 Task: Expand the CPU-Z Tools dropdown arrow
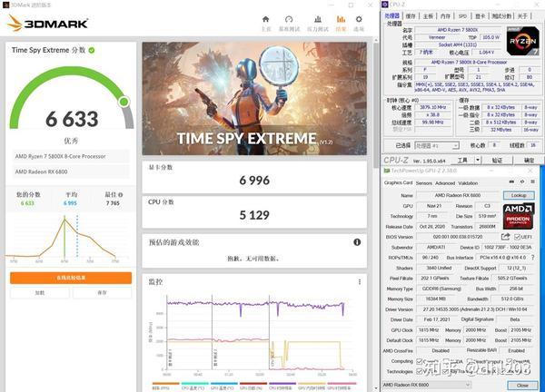coord(478,160)
